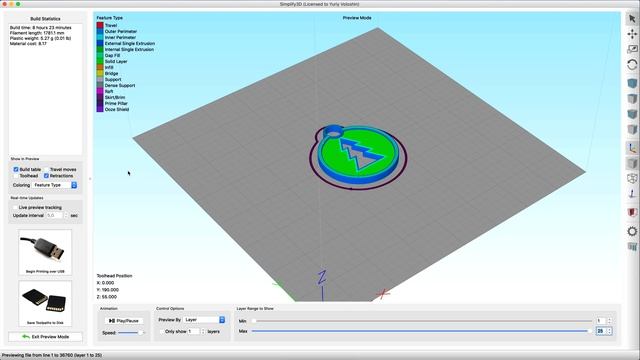640x360 pixels.
Task: Activate the circular-arrow rotate tool
Action: [x=632, y=64]
